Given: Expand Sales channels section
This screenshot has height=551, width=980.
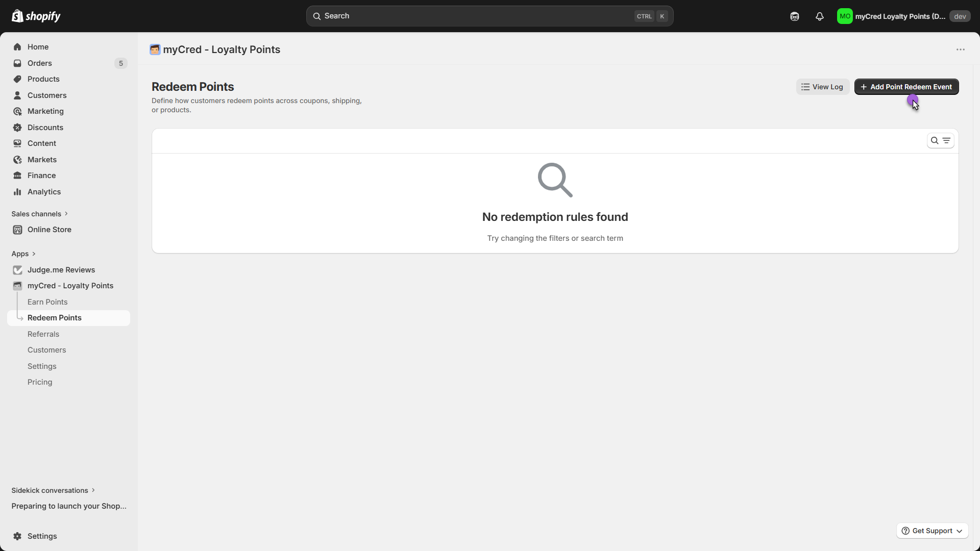Looking at the screenshot, I should pyautogui.click(x=40, y=214).
